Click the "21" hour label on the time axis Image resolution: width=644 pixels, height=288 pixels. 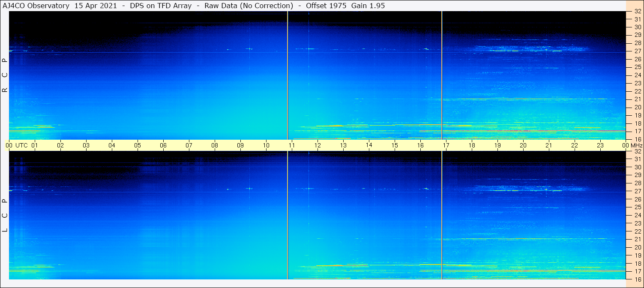[549, 145]
